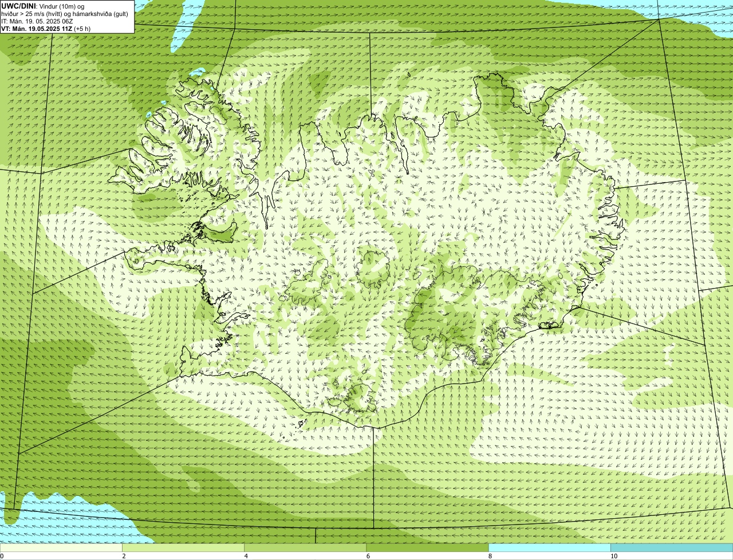Viewport: 733px width, 560px height.
Task: Pick the 4–6 m/s medium green swatch
Action: pos(305,548)
